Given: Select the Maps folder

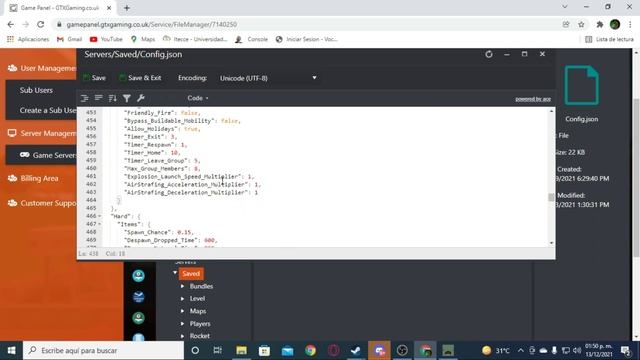Looking at the screenshot, I should (198, 311).
